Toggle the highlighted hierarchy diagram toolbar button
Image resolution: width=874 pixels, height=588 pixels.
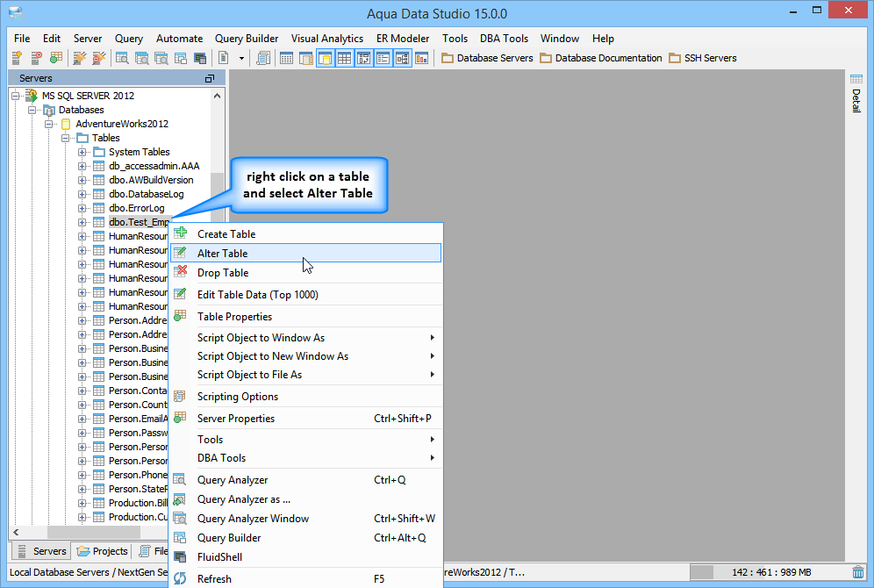coord(403,58)
